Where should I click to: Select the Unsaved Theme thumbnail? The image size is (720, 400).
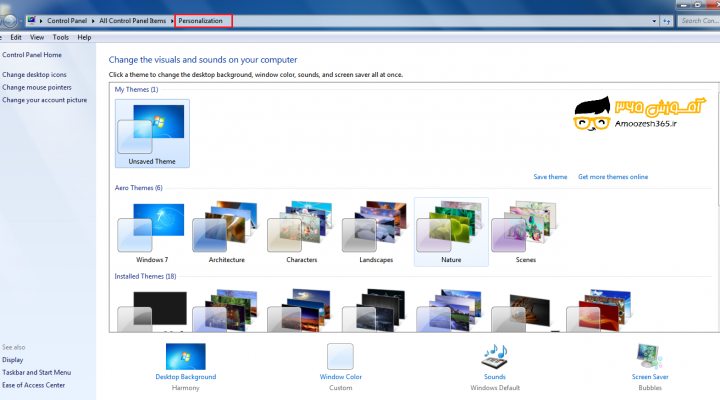tap(152, 134)
